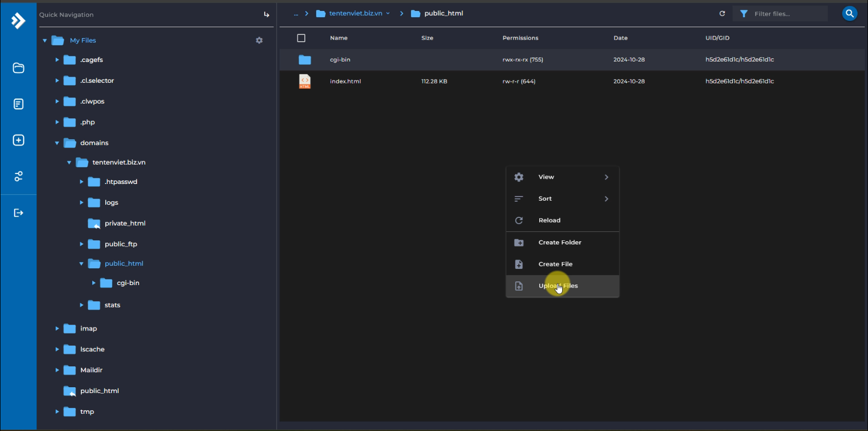Expand the .cagefs folder arrow

coord(57,60)
